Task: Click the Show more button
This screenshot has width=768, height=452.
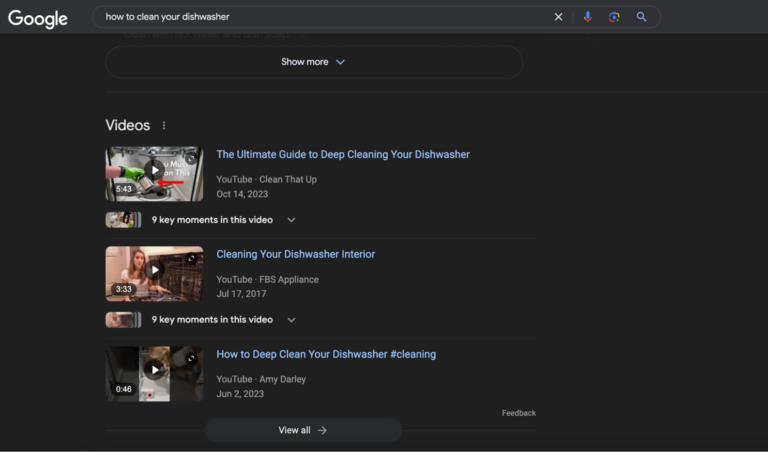Action: pyautogui.click(x=314, y=62)
